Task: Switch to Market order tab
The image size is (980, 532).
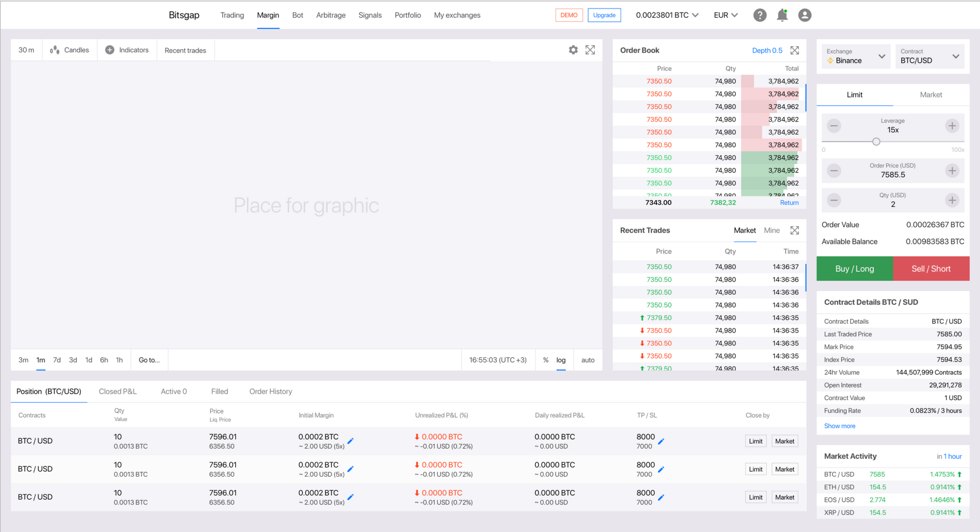Action: click(x=931, y=95)
